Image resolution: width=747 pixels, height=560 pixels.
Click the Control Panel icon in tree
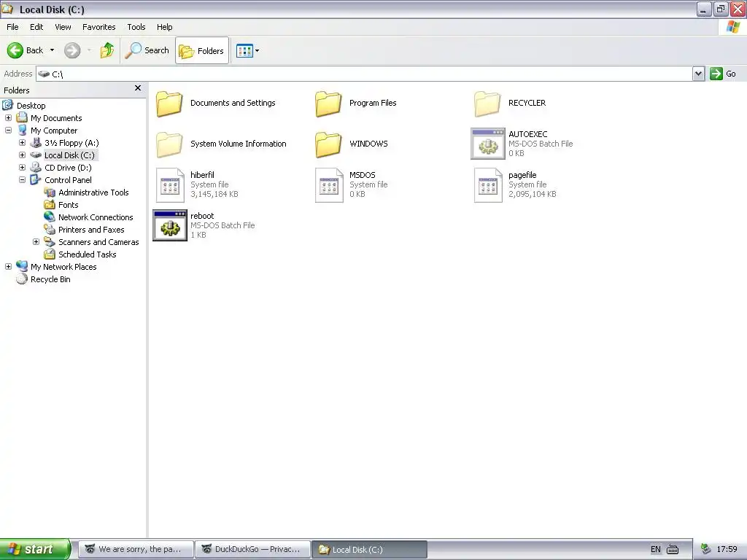click(36, 179)
